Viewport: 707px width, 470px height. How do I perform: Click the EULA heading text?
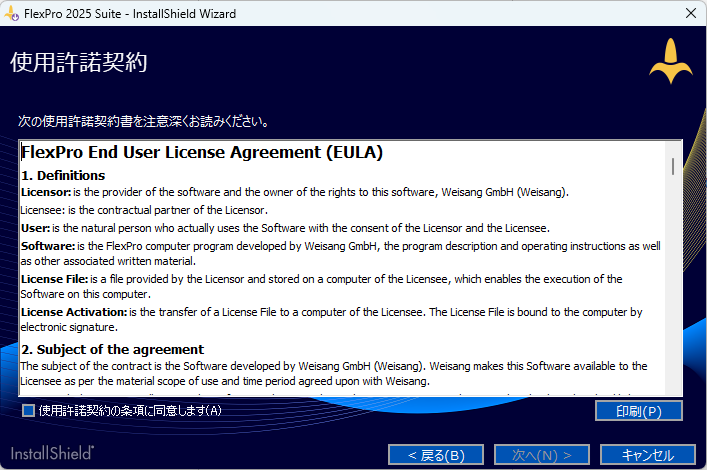(202, 152)
